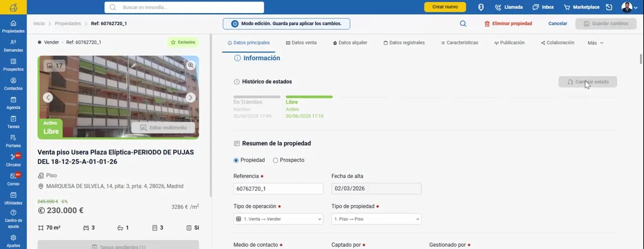Expand the Más tabs menu
The width and height of the screenshot is (644, 249).
click(595, 43)
